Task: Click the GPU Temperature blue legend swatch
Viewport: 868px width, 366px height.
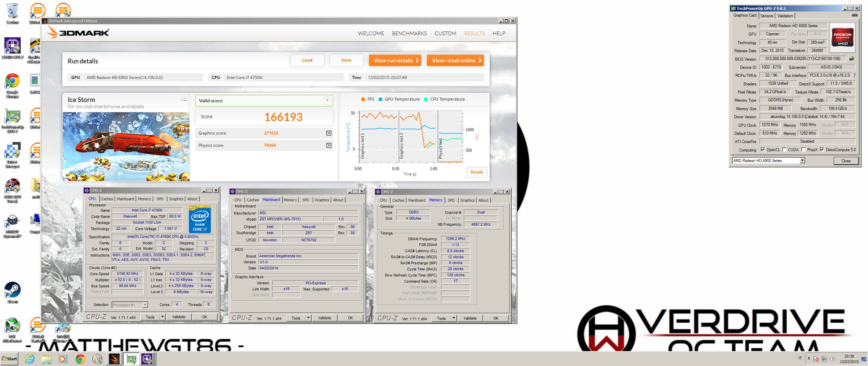Action: click(x=380, y=99)
